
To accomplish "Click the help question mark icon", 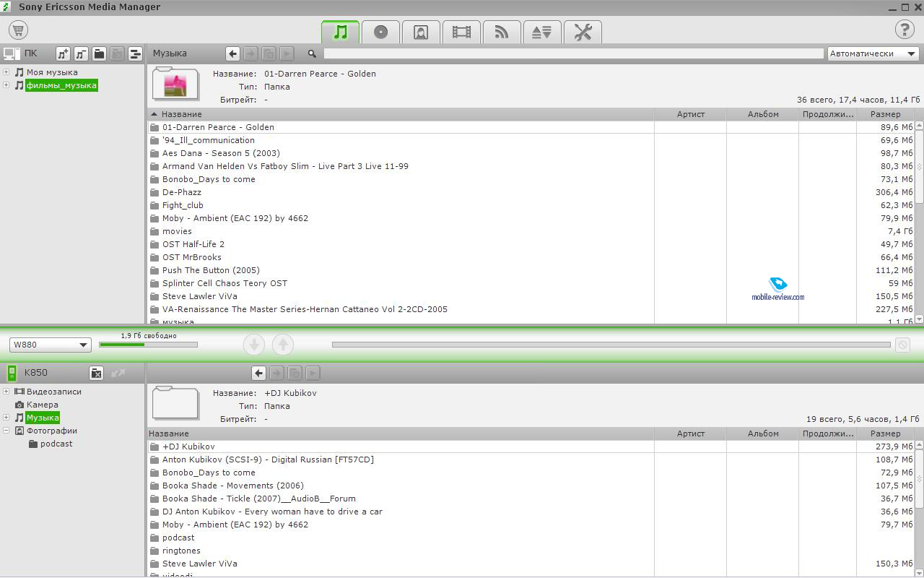I will [904, 30].
